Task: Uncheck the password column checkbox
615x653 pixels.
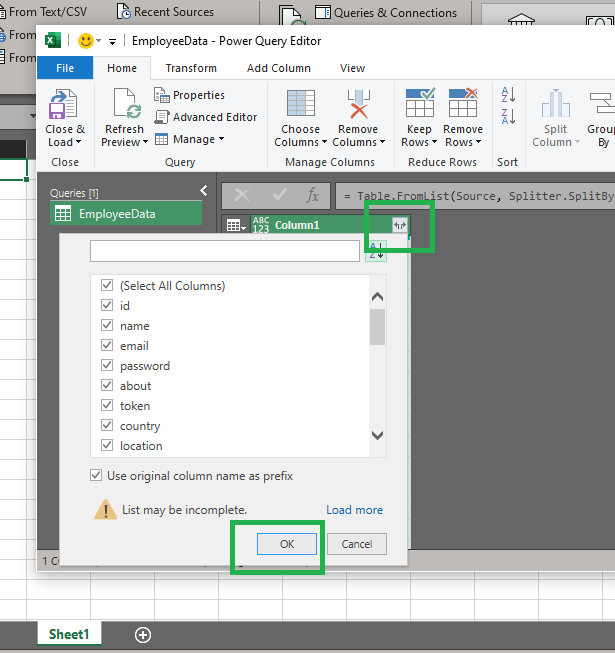Action: tap(107, 365)
